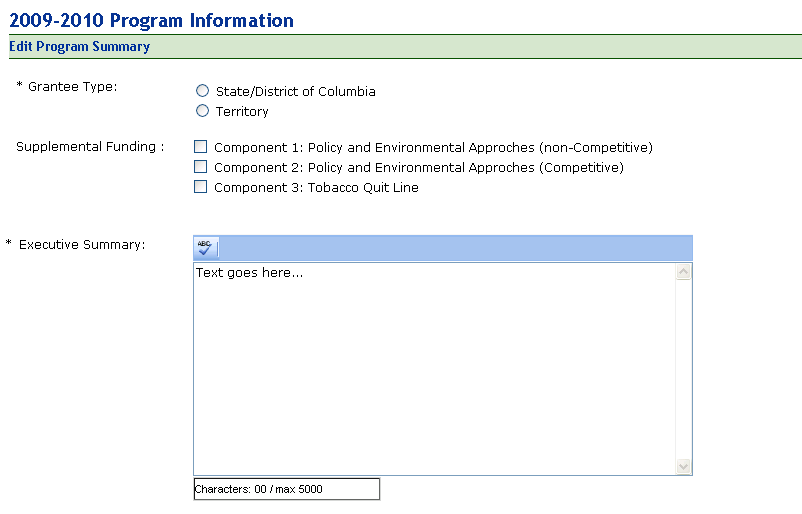
Task: Click the blue editor toolbar bar
Action: 450,248
